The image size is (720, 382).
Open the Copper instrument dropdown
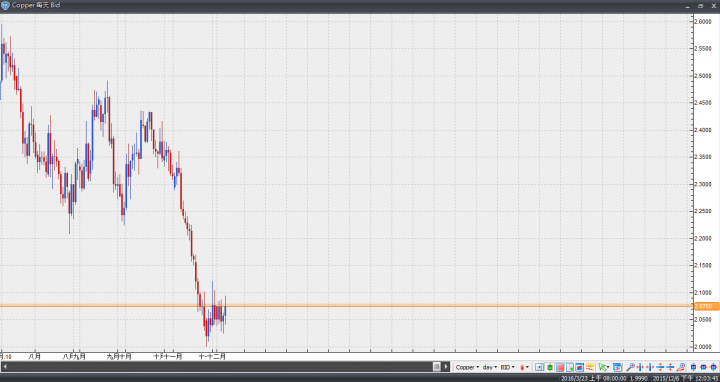point(467,367)
